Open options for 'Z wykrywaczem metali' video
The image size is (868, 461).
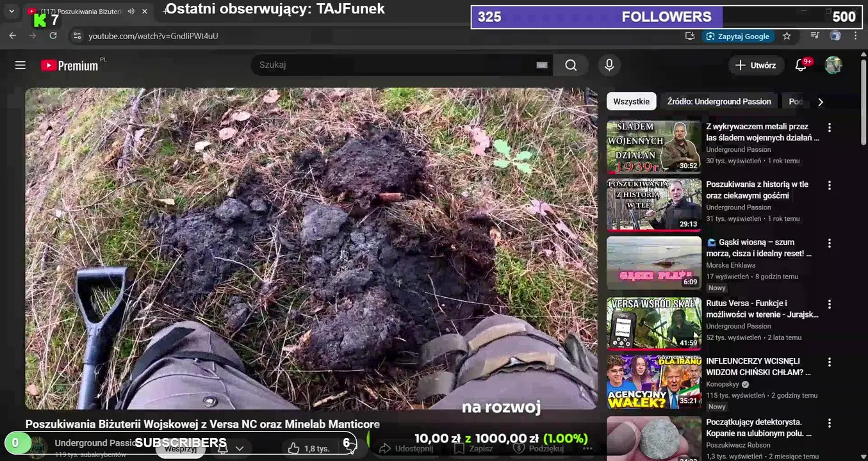tap(830, 127)
